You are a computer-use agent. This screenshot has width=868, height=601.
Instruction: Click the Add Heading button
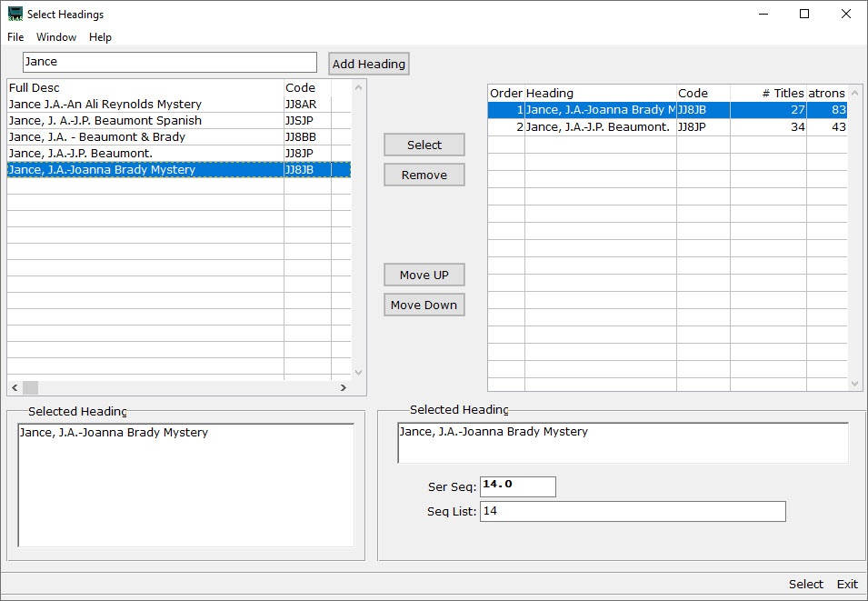tap(368, 63)
